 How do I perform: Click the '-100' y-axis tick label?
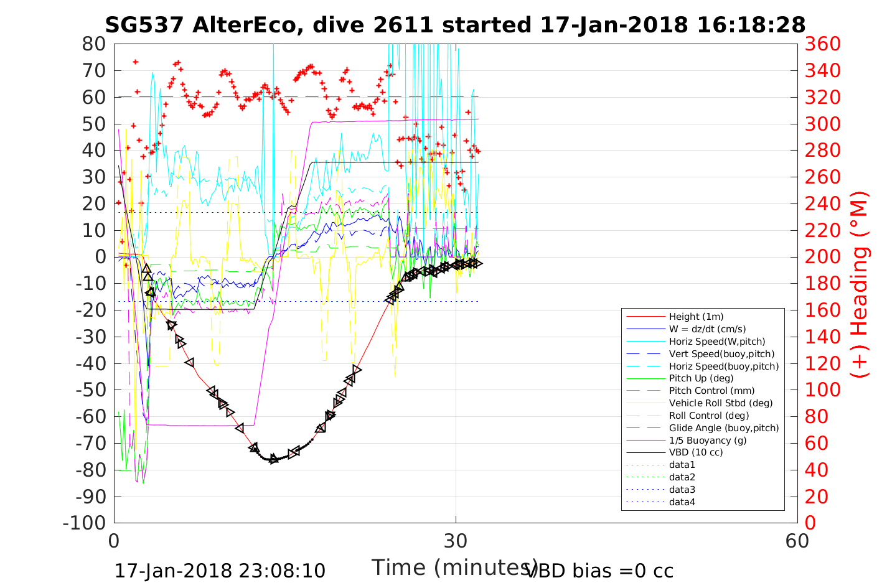[85, 523]
